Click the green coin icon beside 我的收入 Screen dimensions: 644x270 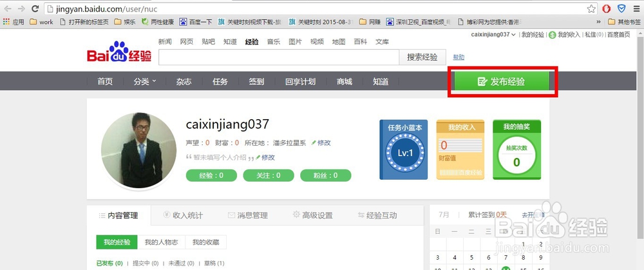coord(553,35)
